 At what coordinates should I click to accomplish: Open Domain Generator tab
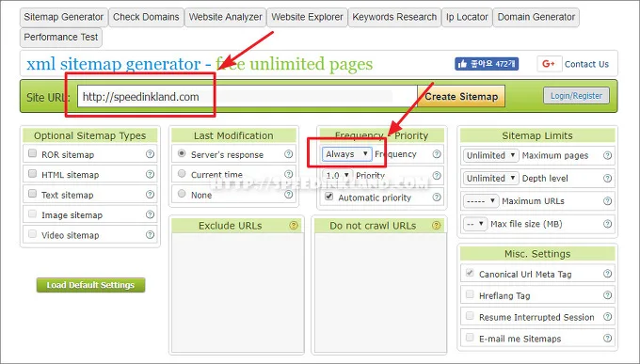pos(536,17)
